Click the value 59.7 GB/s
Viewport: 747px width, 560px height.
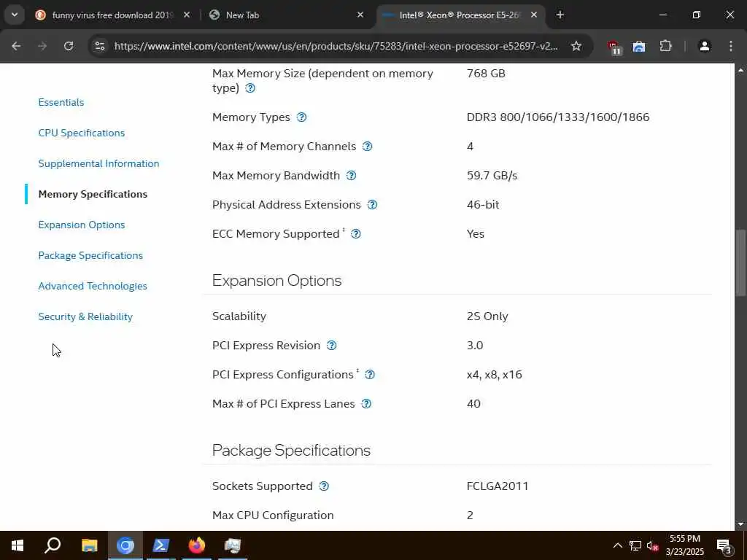pos(492,175)
